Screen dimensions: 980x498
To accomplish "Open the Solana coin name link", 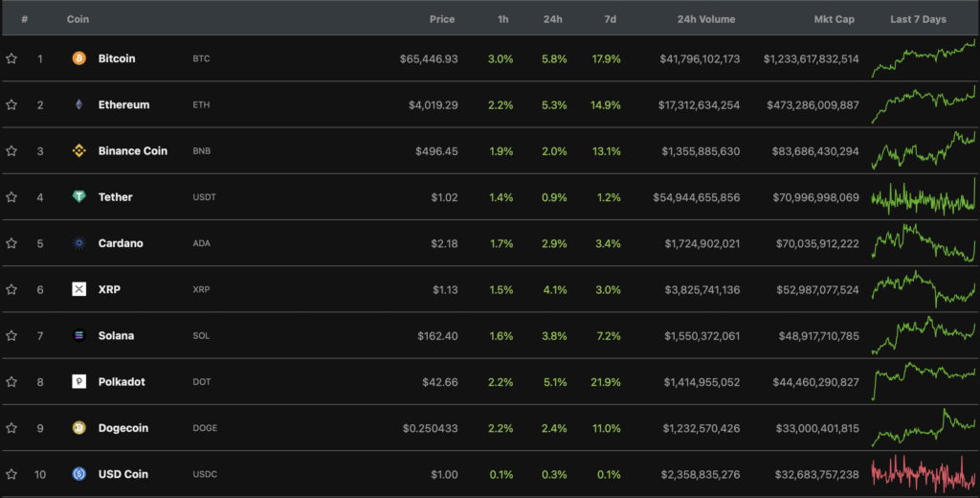I will [x=116, y=335].
